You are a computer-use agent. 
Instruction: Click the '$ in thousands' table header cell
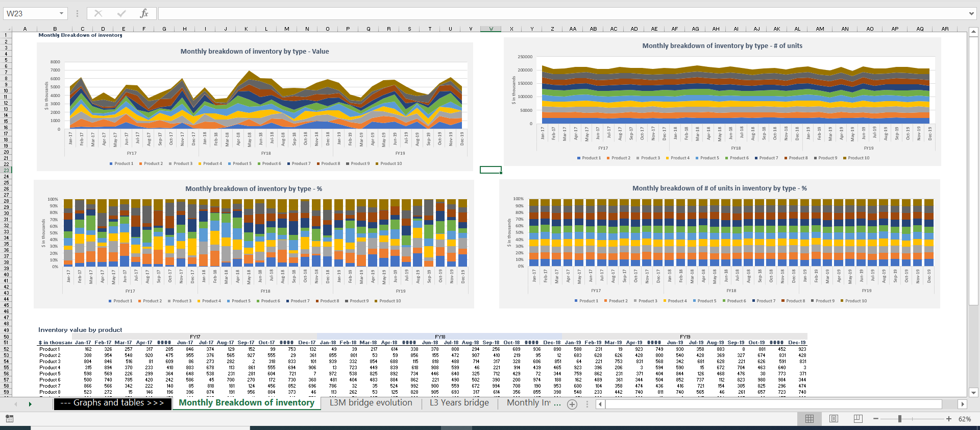pos(55,343)
